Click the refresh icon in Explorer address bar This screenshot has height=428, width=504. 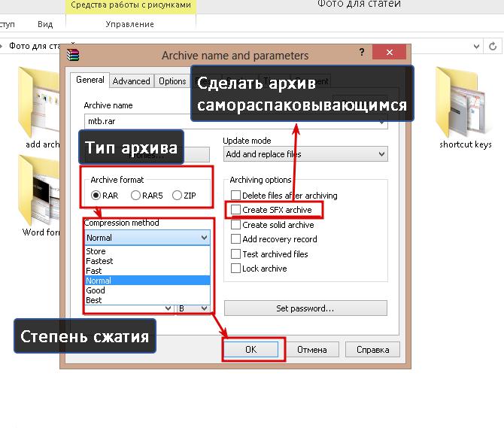[493, 47]
